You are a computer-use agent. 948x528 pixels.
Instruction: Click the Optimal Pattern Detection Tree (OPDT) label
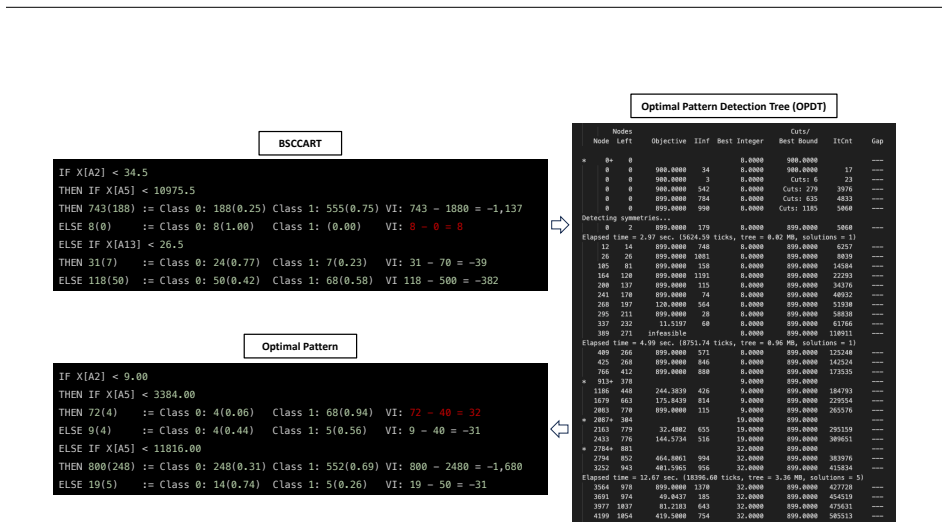click(733, 106)
